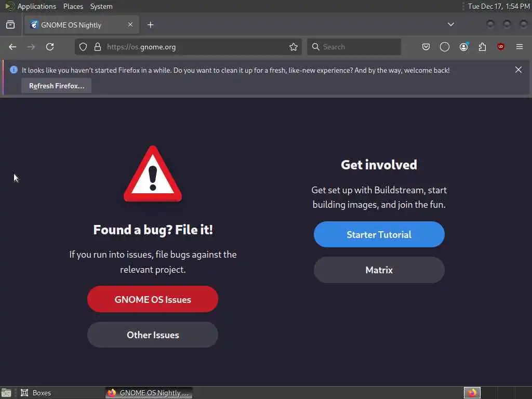Open the Other Issues button
The height and width of the screenshot is (399, 532).
coord(153,335)
